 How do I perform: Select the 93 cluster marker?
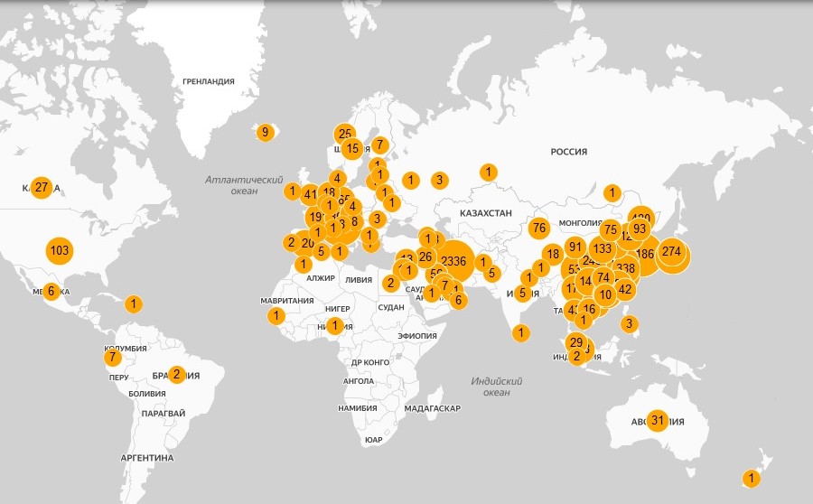(640, 229)
